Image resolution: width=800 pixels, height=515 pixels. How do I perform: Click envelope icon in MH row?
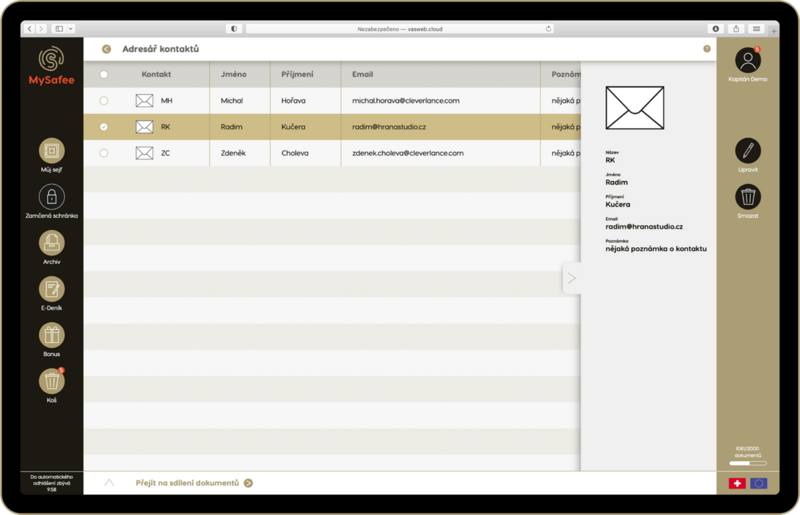click(144, 101)
